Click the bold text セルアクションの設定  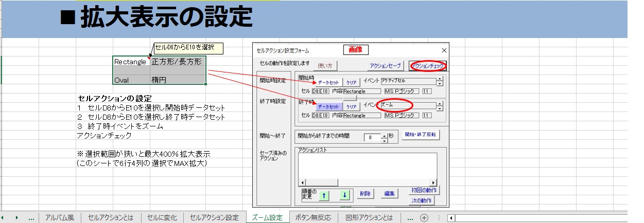[114, 98]
